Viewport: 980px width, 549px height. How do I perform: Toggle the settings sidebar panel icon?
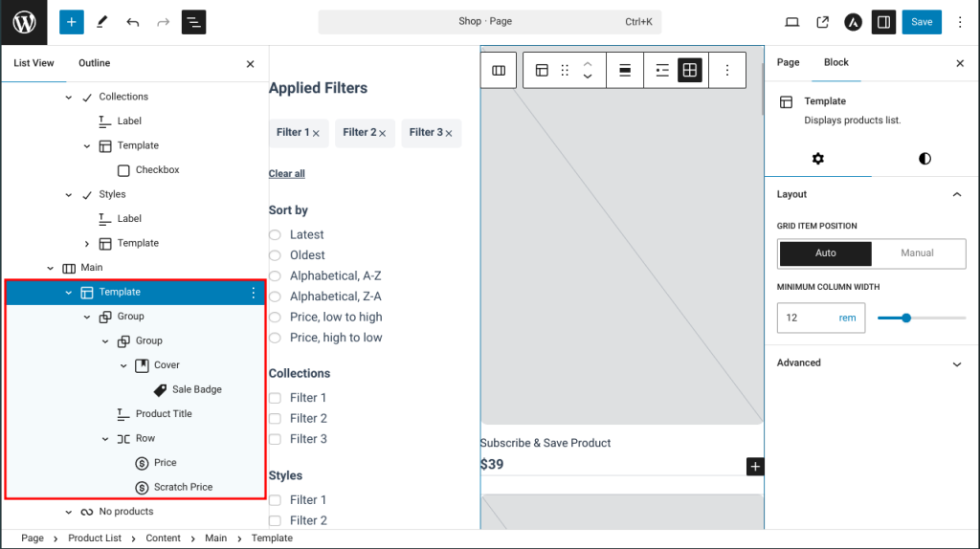tap(883, 22)
